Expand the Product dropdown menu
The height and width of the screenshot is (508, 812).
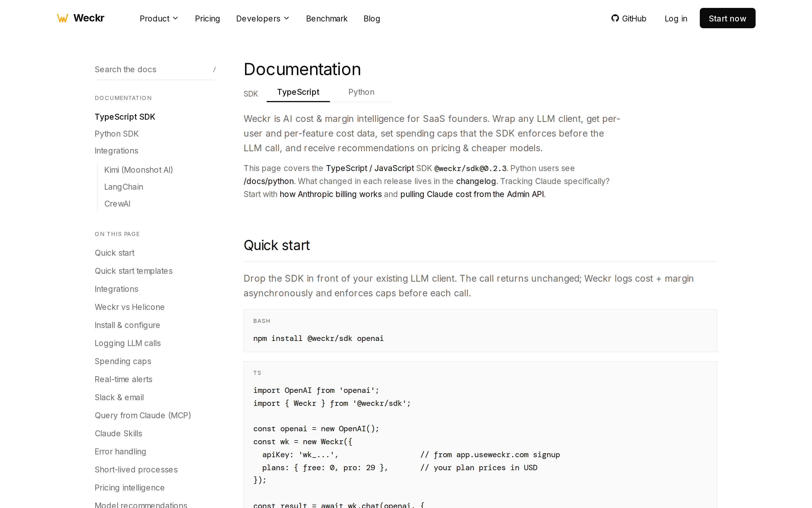point(159,18)
